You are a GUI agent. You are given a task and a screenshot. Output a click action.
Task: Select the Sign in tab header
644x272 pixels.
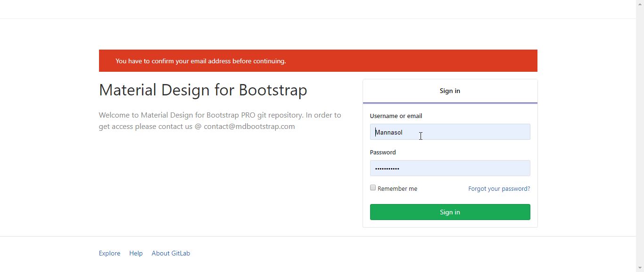(450, 91)
